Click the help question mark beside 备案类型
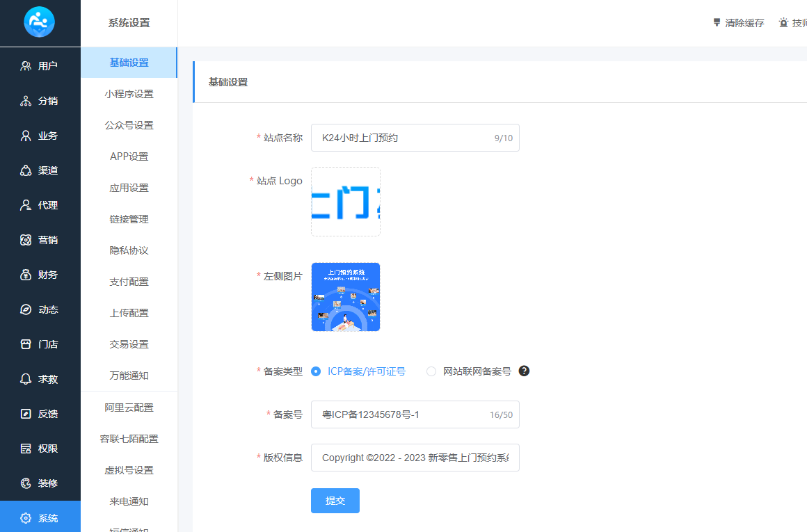Screen dimensions: 807x532 (x=523, y=371)
